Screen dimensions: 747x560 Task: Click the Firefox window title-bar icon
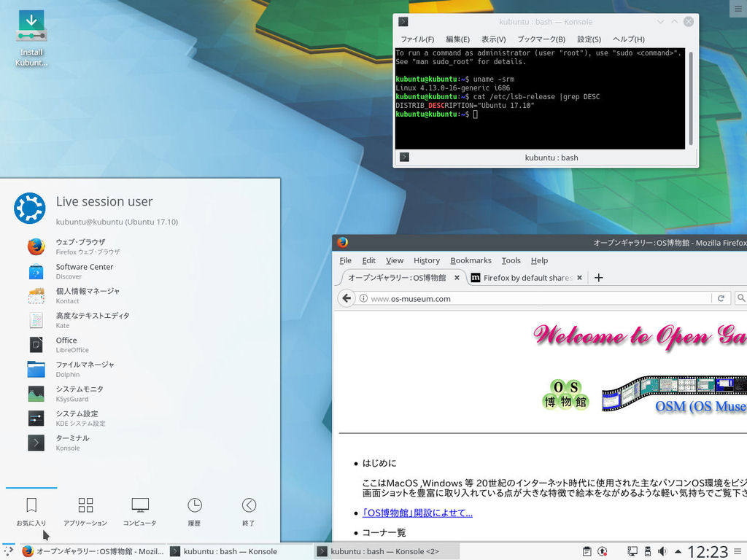pos(342,242)
